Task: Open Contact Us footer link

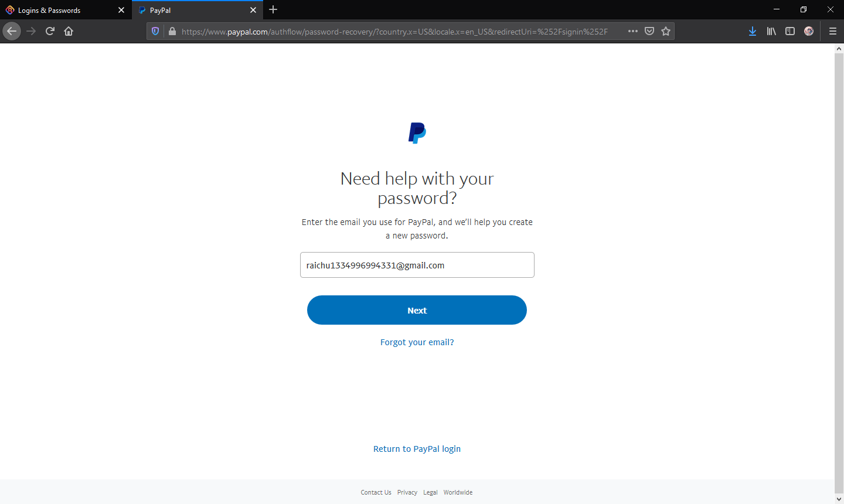Action: (376, 492)
